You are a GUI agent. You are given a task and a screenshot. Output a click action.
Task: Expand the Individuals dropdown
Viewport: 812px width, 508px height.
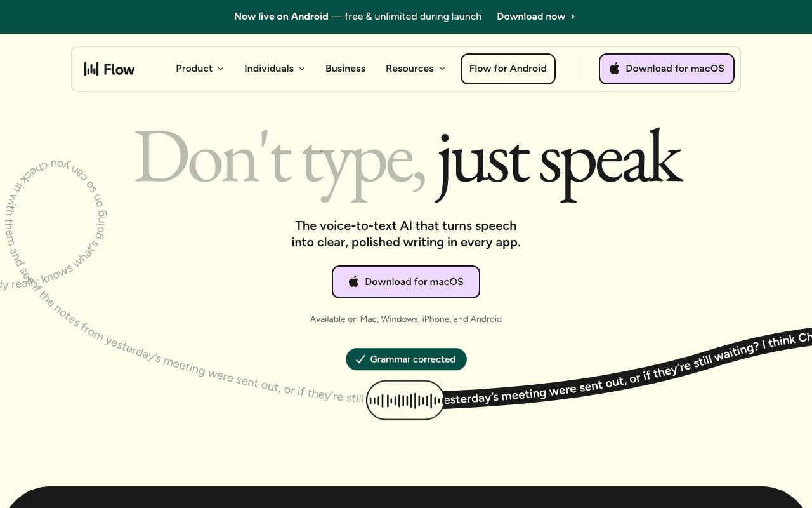[x=269, y=69]
